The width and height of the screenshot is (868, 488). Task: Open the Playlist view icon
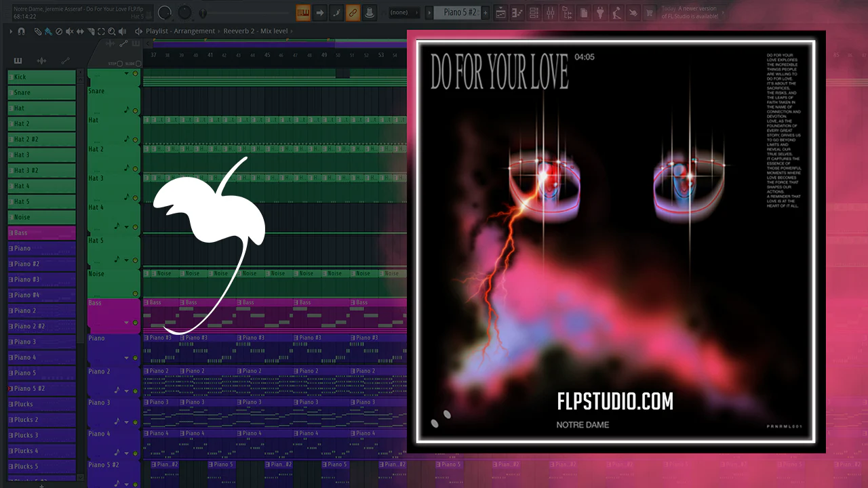(501, 12)
